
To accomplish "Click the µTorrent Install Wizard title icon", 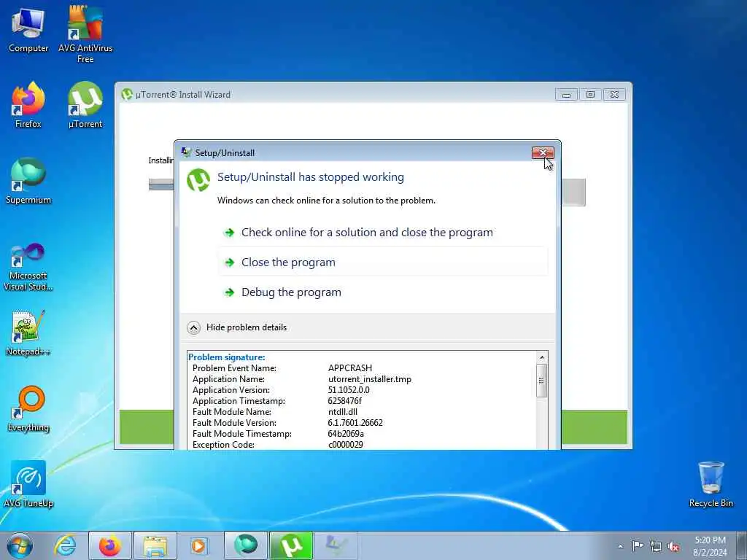I will (127, 94).
